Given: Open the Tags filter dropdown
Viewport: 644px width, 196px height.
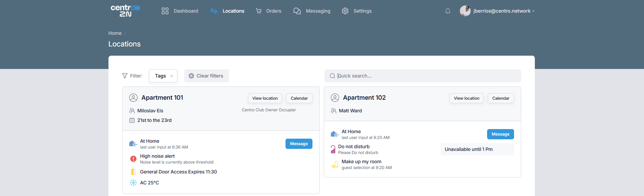Looking at the screenshot, I should [x=163, y=76].
